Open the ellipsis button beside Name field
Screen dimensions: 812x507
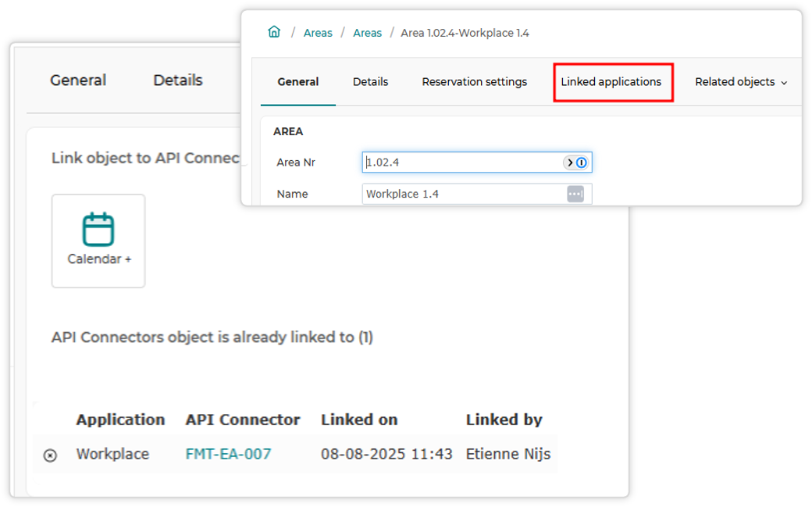[575, 194]
